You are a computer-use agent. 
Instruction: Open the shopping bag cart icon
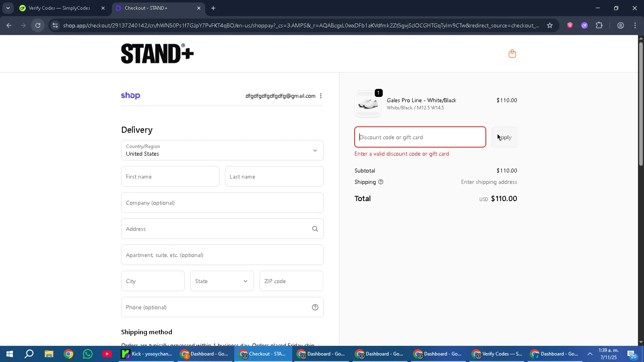pyautogui.click(x=512, y=54)
